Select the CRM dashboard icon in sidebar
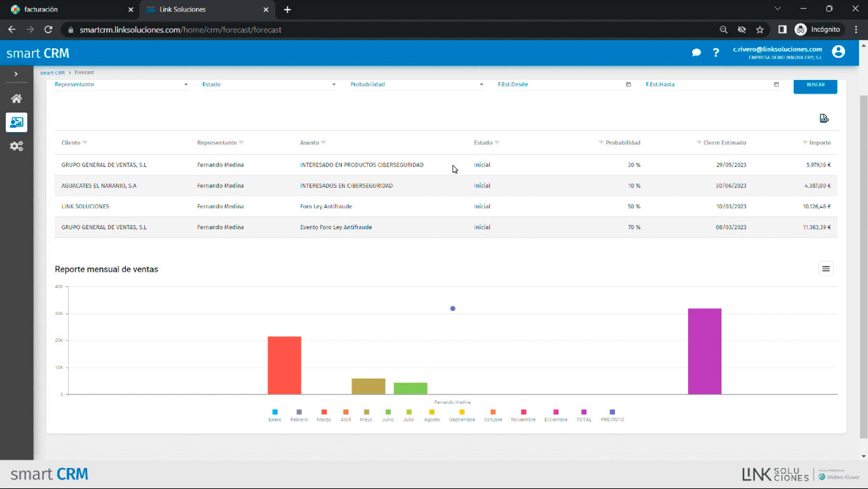 coord(16,122)
